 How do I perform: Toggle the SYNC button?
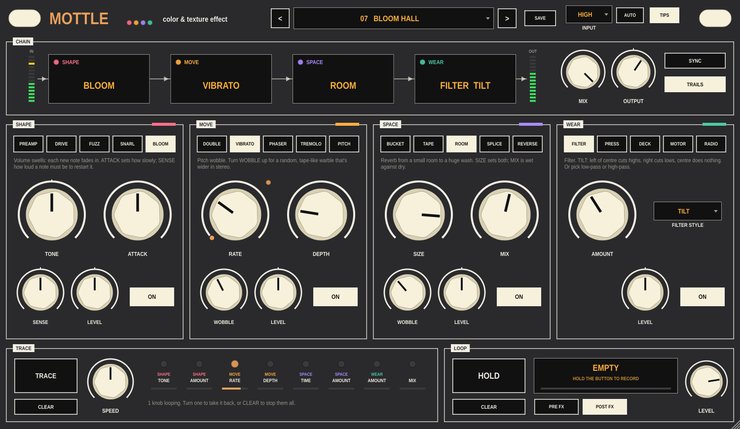coord(695,61)
